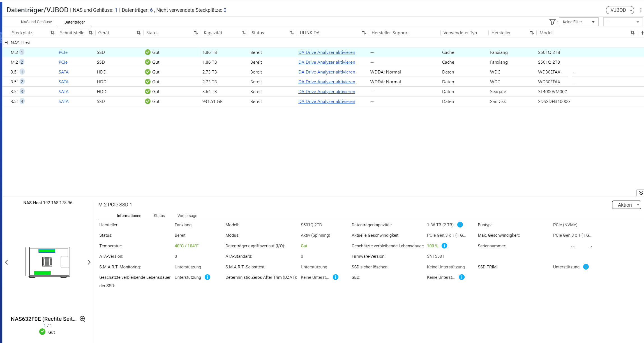Select the Datenträger tab

(75, 22)
